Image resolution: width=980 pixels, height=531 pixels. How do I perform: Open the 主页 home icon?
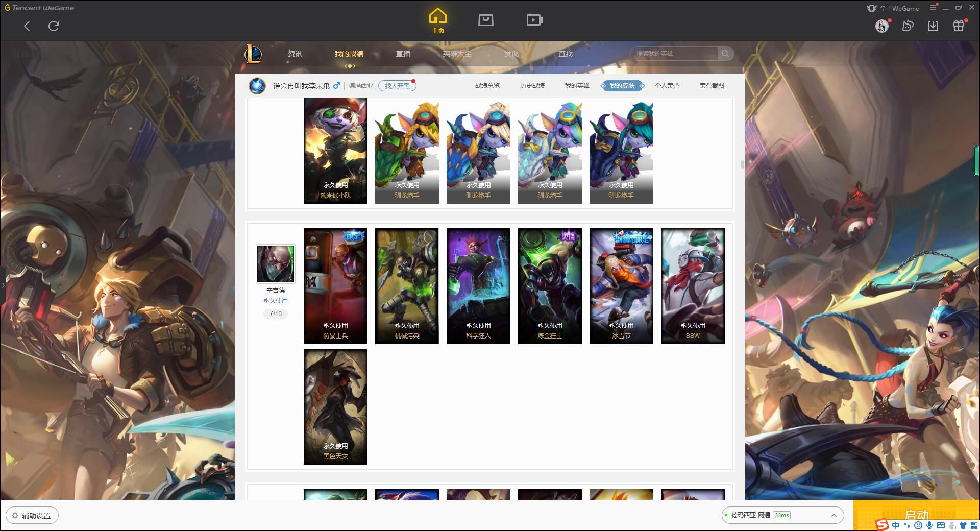(x=438, y=21)
